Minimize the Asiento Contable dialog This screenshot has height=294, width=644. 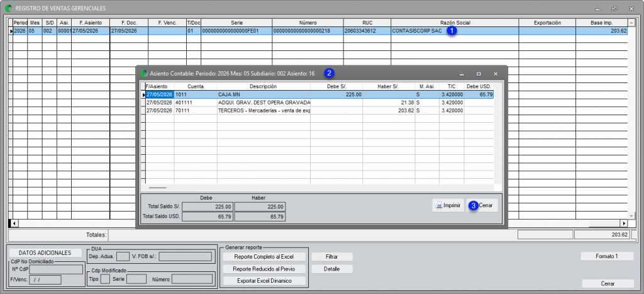pos(462,74)
